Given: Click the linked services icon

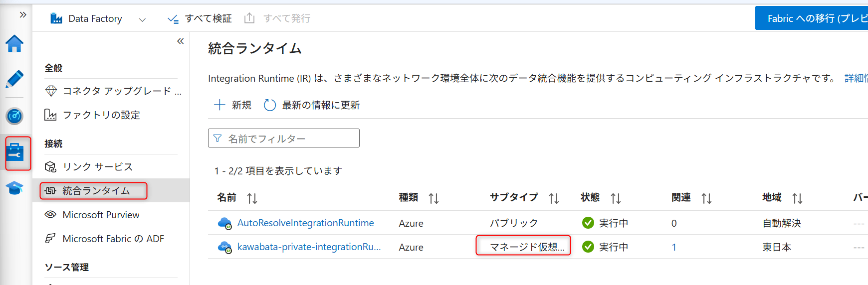Looking at the screenshot, I should coord(50,167).
